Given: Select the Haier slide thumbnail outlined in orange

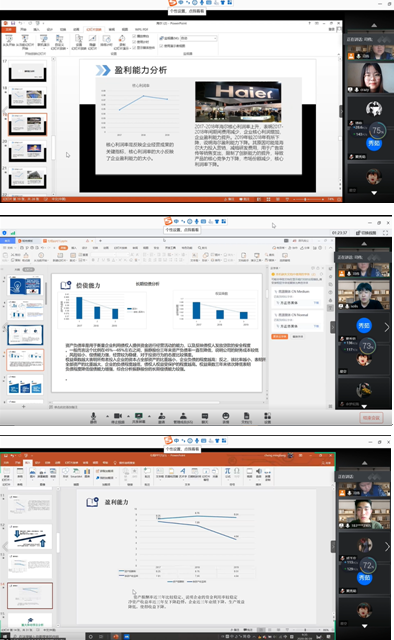Looking at the screenshot, I should click(x=28, y=124).
